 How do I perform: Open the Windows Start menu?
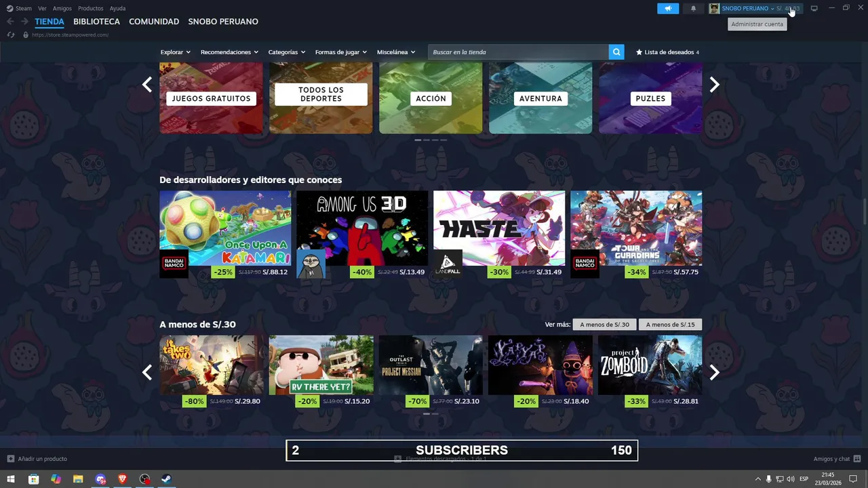(x=11, y=479)
